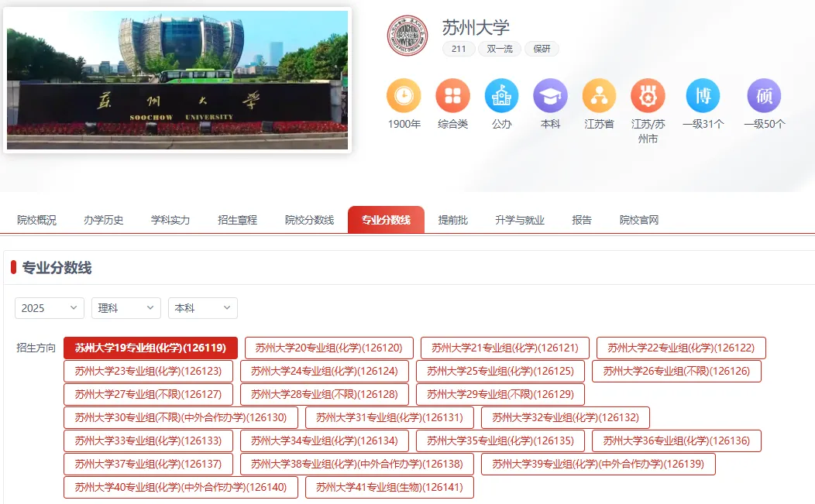Open the campus photo thumbnail
This screenshot has width=815, height=504.
coord(177,80)
